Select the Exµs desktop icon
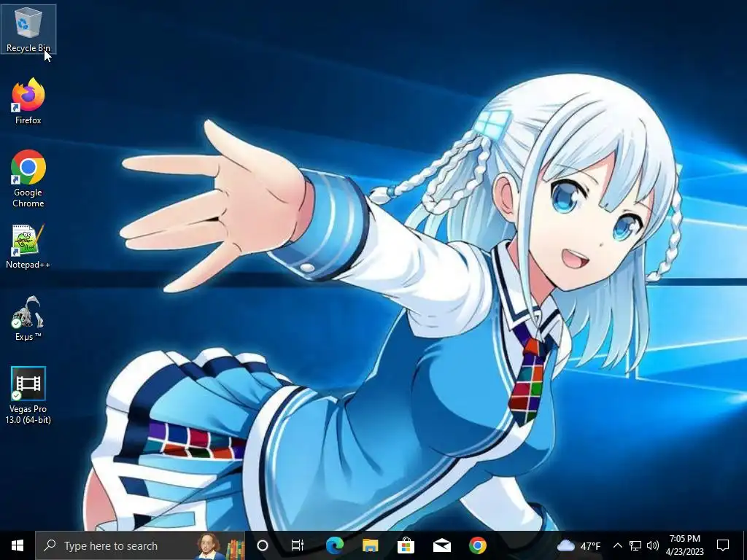This screenshot has height=560, width=747. coord(28,318)
